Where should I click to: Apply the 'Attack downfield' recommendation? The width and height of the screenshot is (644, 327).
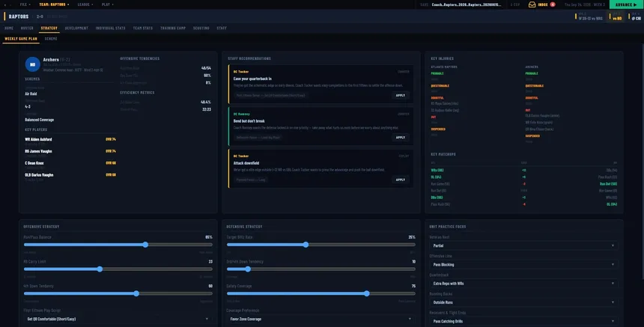(401, 180)
